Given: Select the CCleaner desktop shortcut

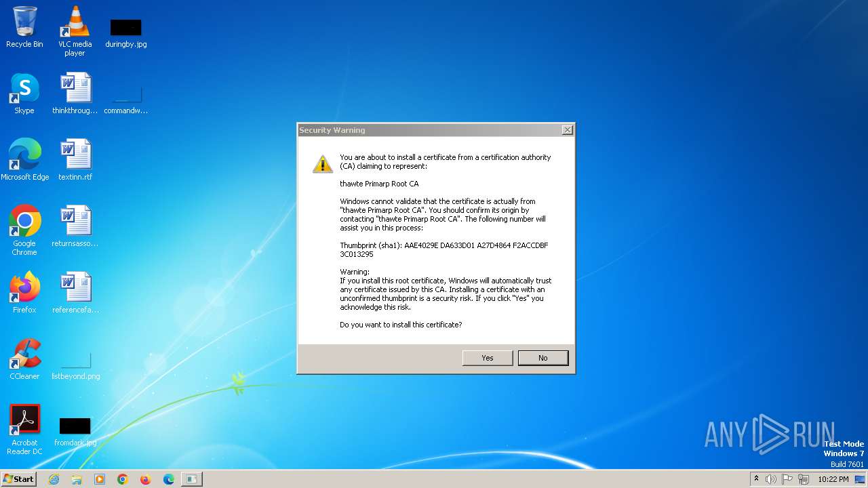Looking at the screenshot, I should tap(24, 359).
